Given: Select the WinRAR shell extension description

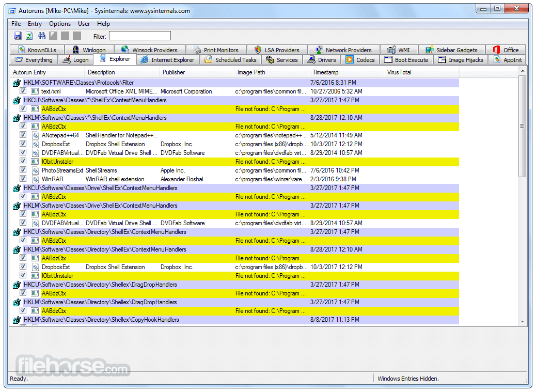Looking at the screenshot, I should (x=115, y=179).
